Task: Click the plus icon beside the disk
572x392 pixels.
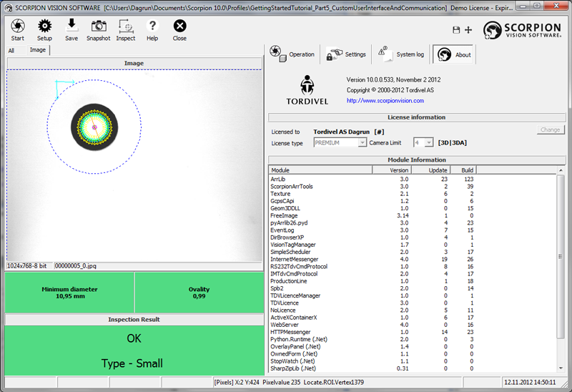Action: coord(468,30)
